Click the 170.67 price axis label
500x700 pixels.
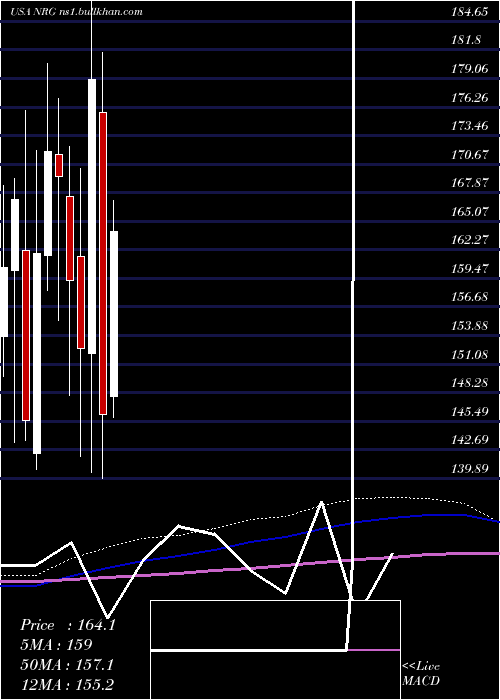pyautogui.click(x=469, y=155)
